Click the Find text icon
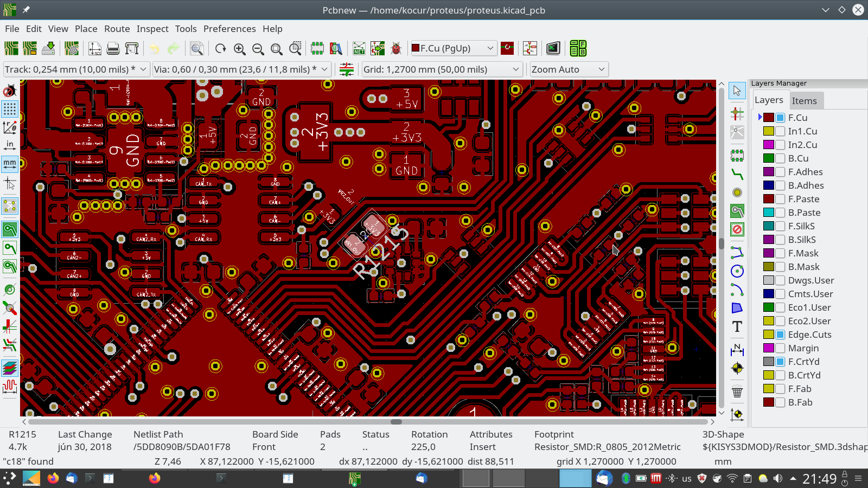Screen dimensions: 868x488 [x=197, y=48]
